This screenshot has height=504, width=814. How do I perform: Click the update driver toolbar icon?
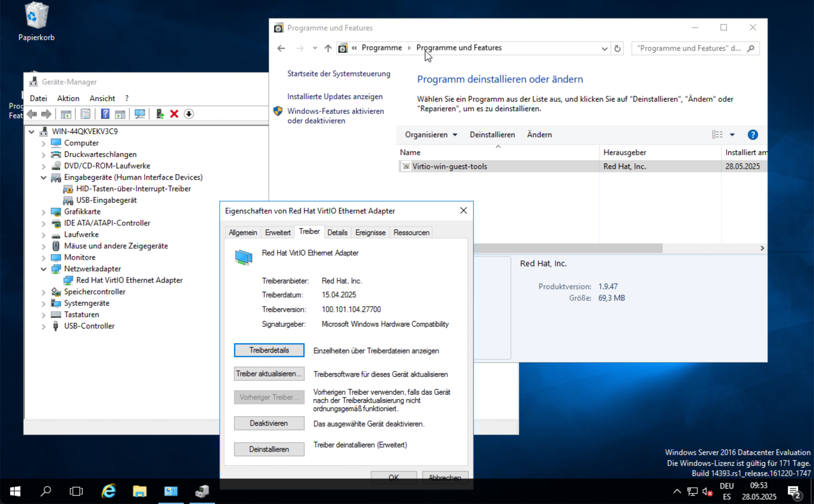pyautogui.click(x=160, y=114)
